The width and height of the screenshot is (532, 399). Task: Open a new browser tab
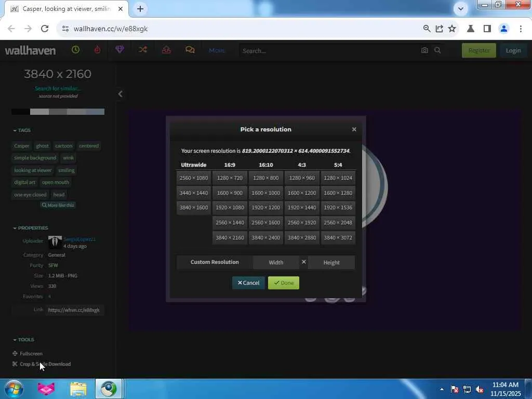(140, 9)
